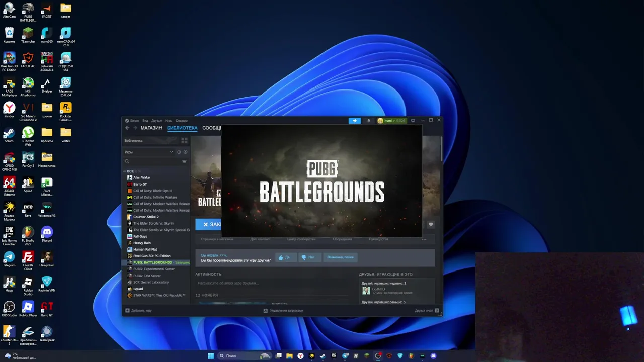Click the taskbar Поиск search box
This screenshot has height=362, width=644.
click(244, 356)
